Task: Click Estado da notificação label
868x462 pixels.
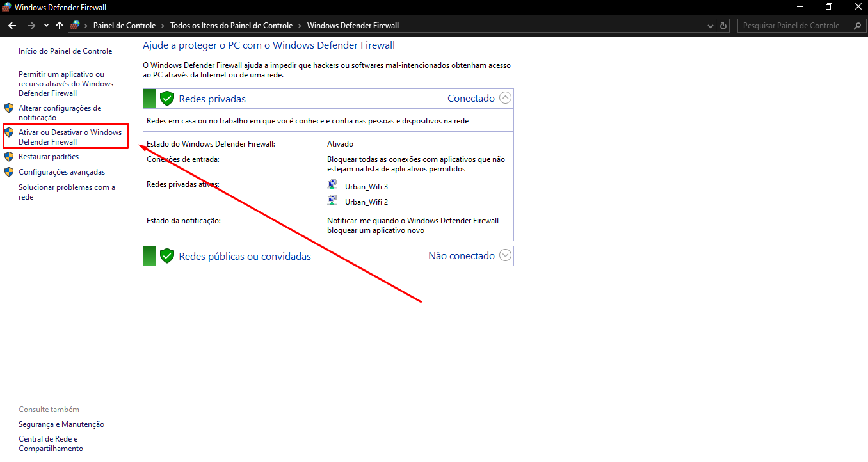Action: coord(183,221)
